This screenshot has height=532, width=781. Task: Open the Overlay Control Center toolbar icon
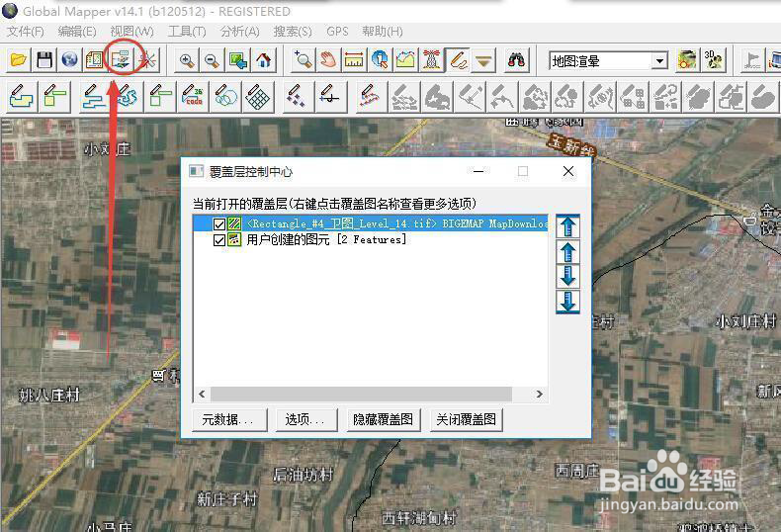(121, 60)
